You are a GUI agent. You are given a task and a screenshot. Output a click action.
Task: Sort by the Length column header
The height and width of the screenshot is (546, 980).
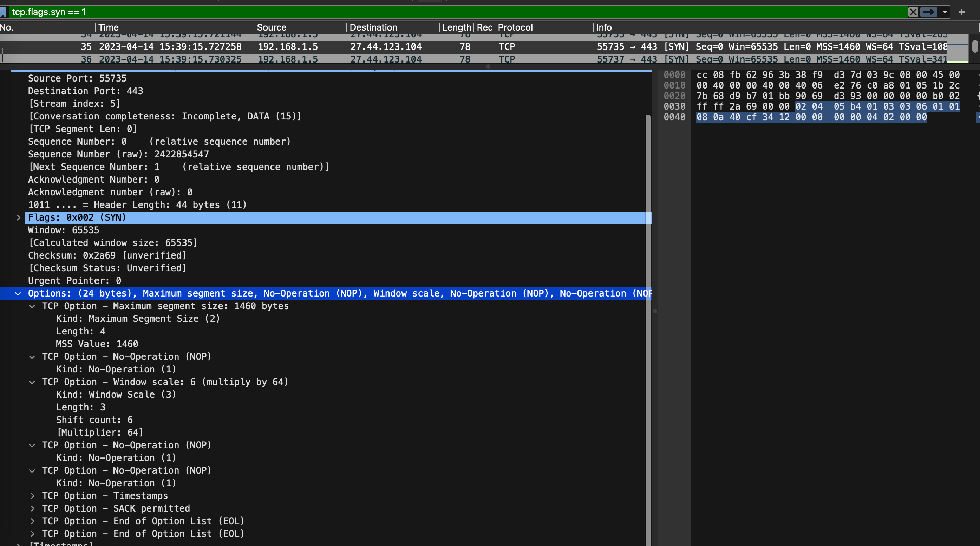(x=457, y=27)
